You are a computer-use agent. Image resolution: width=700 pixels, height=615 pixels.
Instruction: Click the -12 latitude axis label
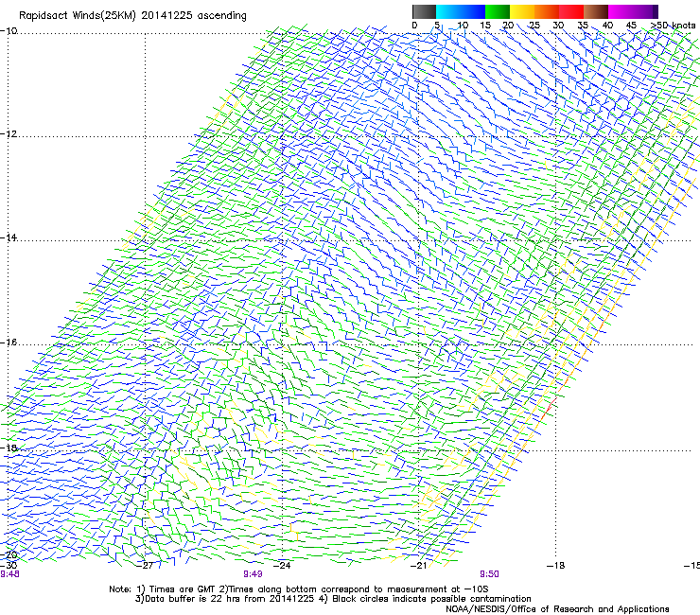[x=9, y=134]
